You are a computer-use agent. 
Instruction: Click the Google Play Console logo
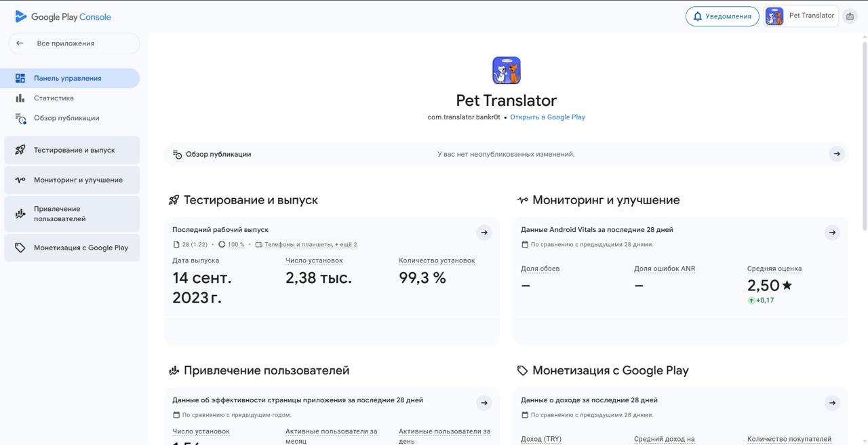pos(62,16)
